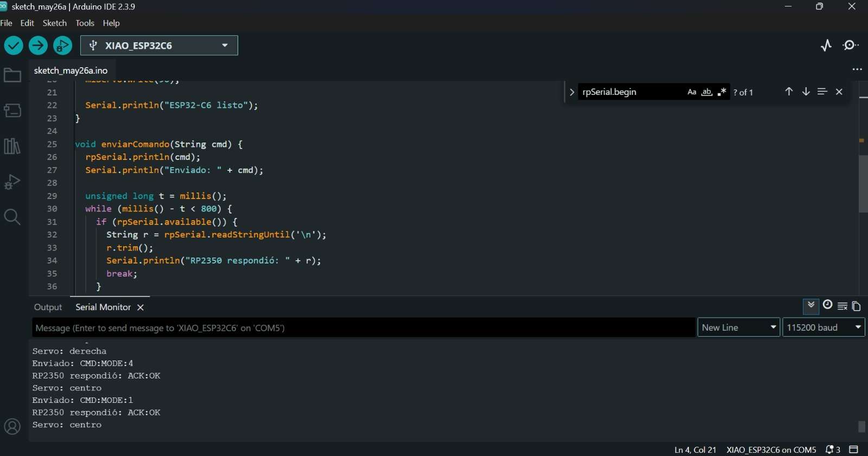Toggle regular expression search in find widget
Image resolution: width=868 pixels, height=456 pixels.
[722, 92]
